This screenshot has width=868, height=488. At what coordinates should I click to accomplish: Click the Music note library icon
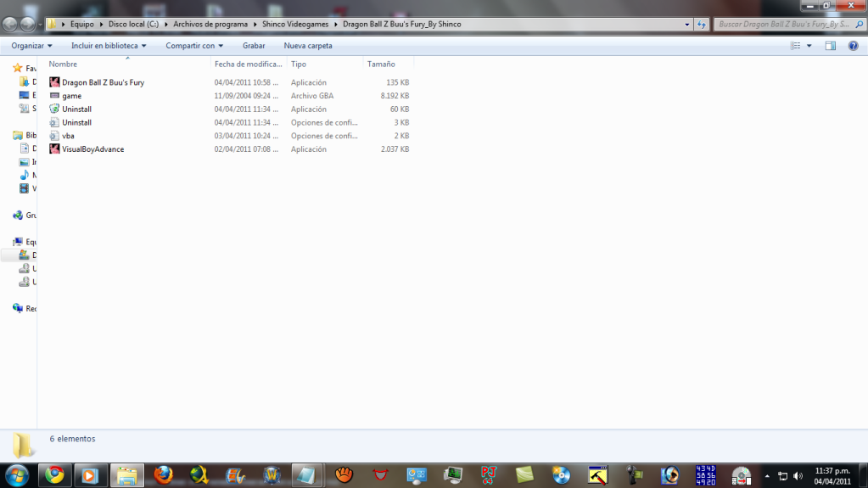(24, 175)
